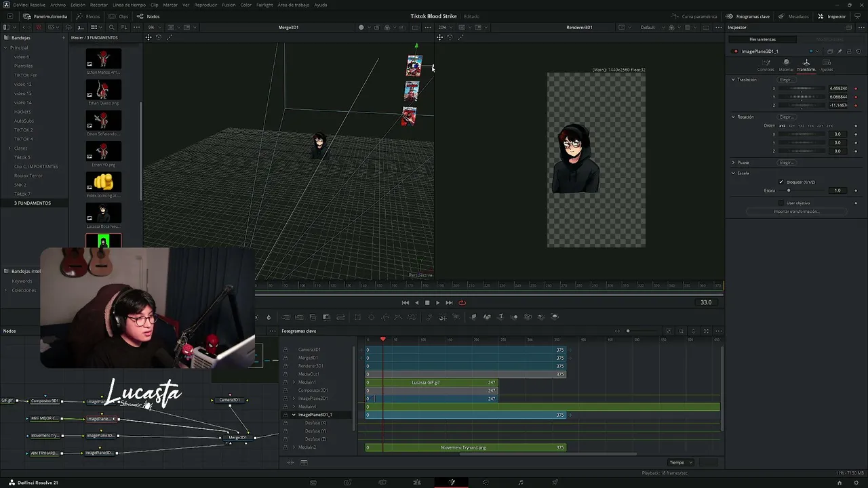Open the 20% viewer zoom dropdown

(444, 27)
